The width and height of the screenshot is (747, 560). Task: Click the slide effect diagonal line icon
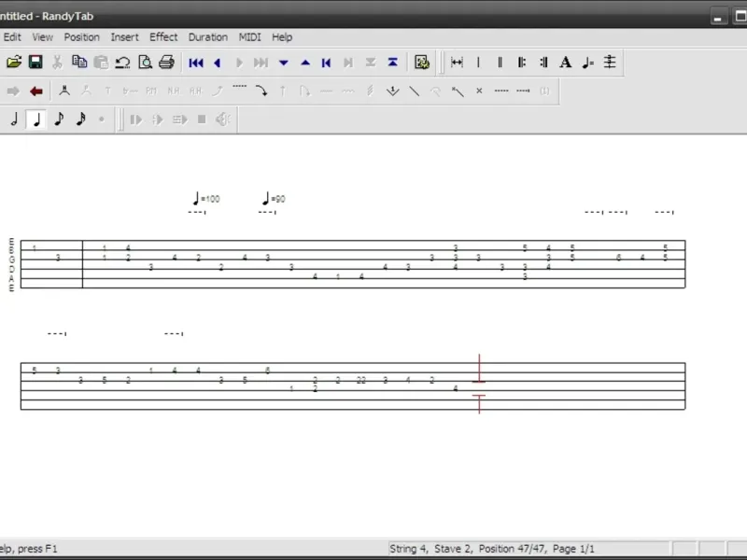point(415,91)
